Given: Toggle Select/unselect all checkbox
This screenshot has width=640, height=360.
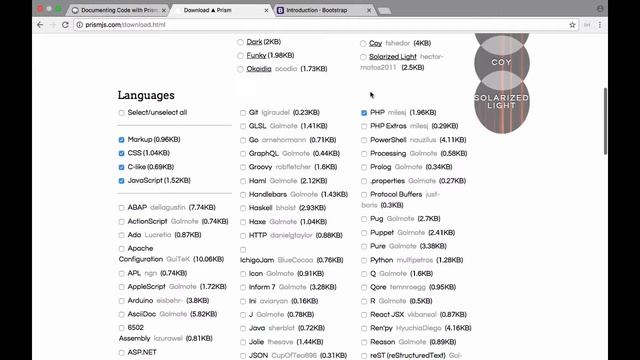Looking at the screenshot, I should (121, 113).
